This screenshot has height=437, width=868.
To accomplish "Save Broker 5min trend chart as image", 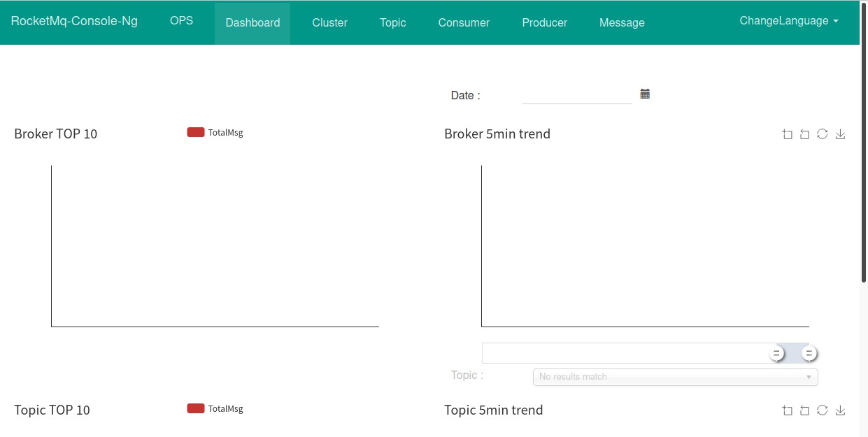I will pos(841,134).
